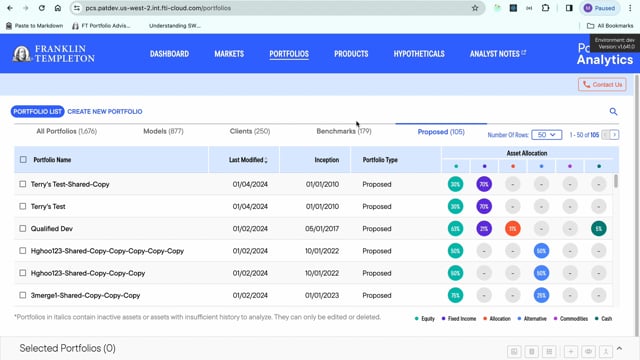This screenshot has height=360, width=640.
Task: Switch to Hypotheticals in the top nav
Action: pos(419,54)
